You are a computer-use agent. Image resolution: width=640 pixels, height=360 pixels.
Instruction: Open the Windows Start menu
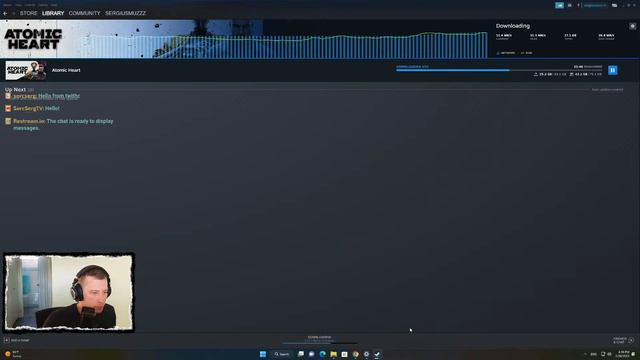coord(263,354)
